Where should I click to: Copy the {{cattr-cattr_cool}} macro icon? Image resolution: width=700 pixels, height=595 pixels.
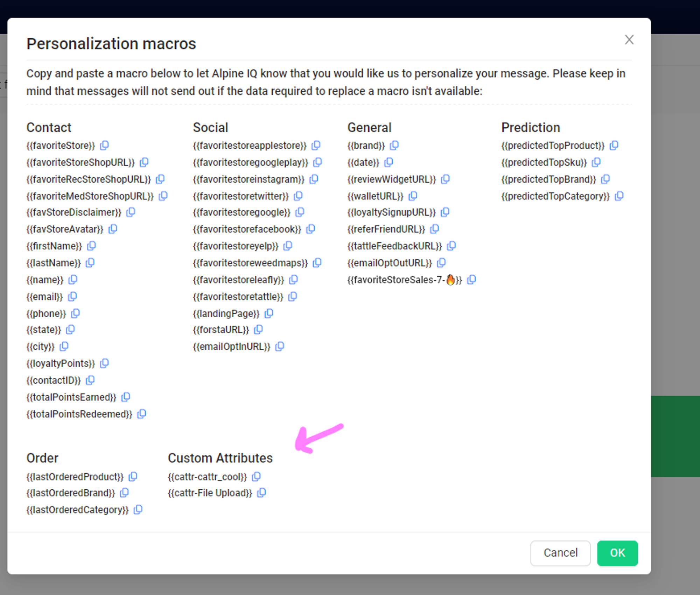point(257,476)
